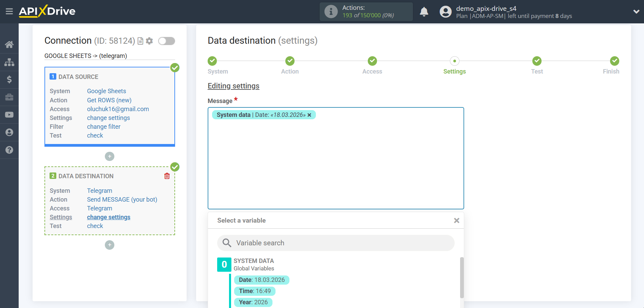Screen dimensions: 644x308
Task: Collapse the sidebar with the hamburger icon
Action: pyautogui.click(x=9, y=11)
